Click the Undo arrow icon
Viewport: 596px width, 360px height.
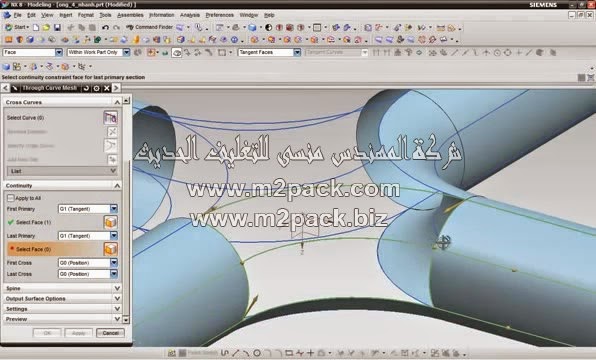pos(105,27)
